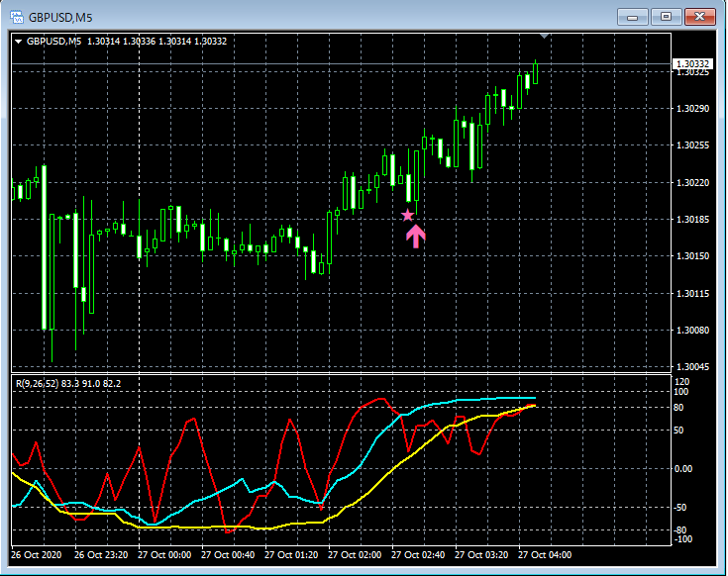Click the R(9,26,52) indicator label
This screenshot has width=728, height=576.
[x=68, y=384]
